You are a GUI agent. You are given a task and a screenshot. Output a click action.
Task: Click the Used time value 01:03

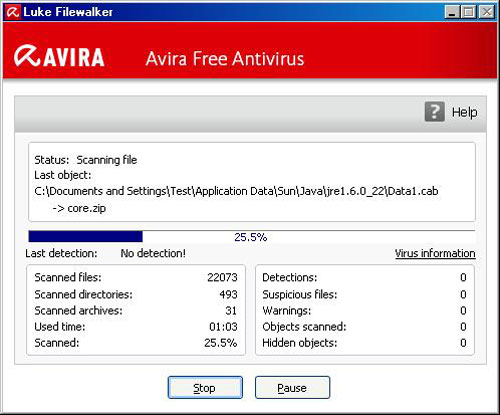pos(223,327)
